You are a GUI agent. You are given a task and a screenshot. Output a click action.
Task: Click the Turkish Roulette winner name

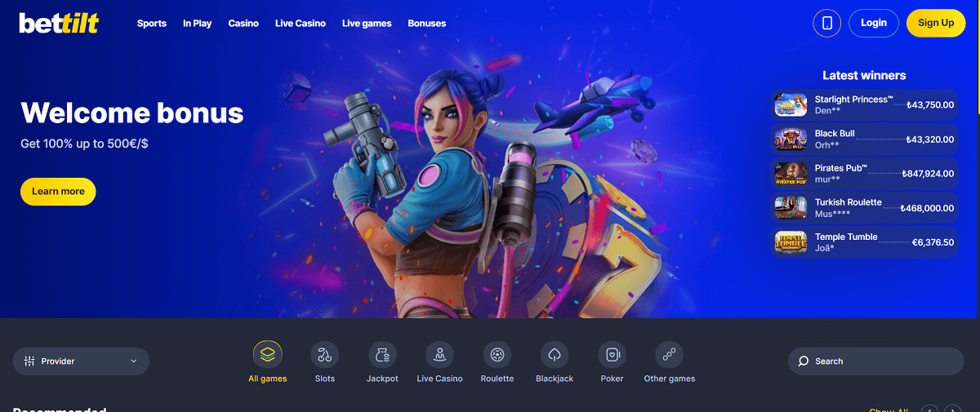(849, 202)
